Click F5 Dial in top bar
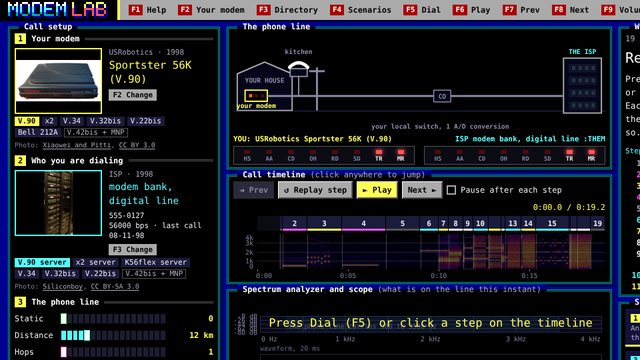 click(x=422, y=10)
